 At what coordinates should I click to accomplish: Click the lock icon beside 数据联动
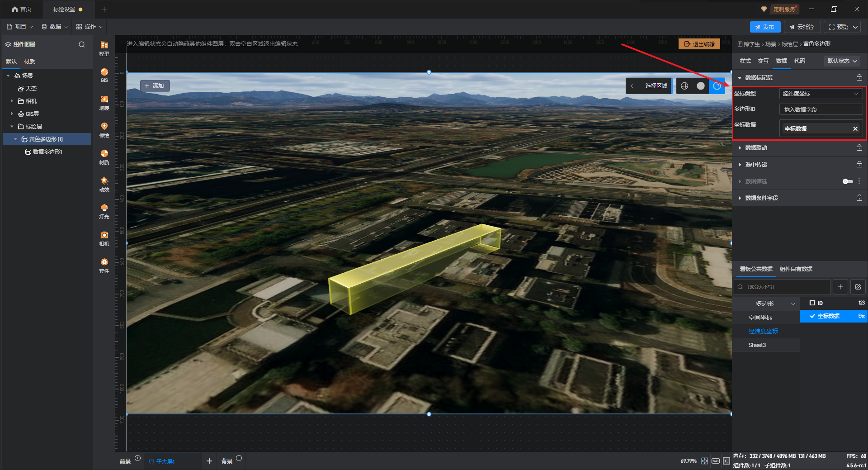click(x=859, y=148)
